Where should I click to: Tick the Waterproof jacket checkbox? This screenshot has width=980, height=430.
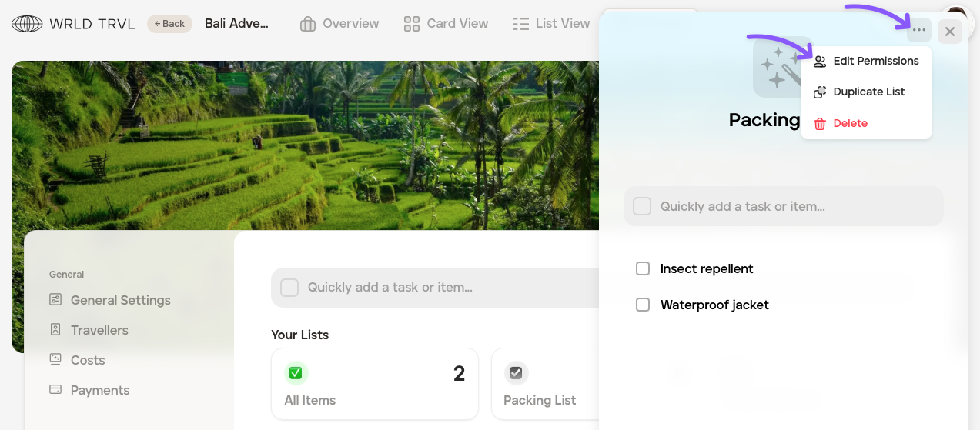pyautogui.click(x=643, y=305)
